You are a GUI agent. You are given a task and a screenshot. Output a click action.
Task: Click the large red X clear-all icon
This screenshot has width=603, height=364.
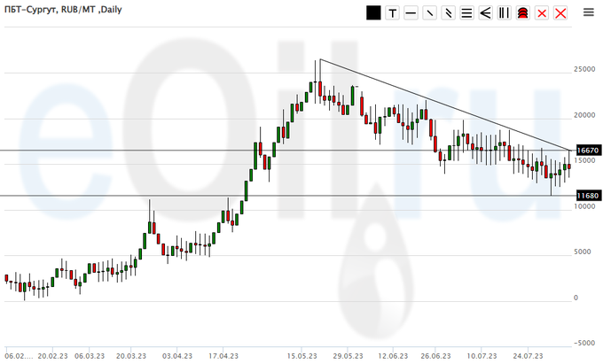pos(560,13)
